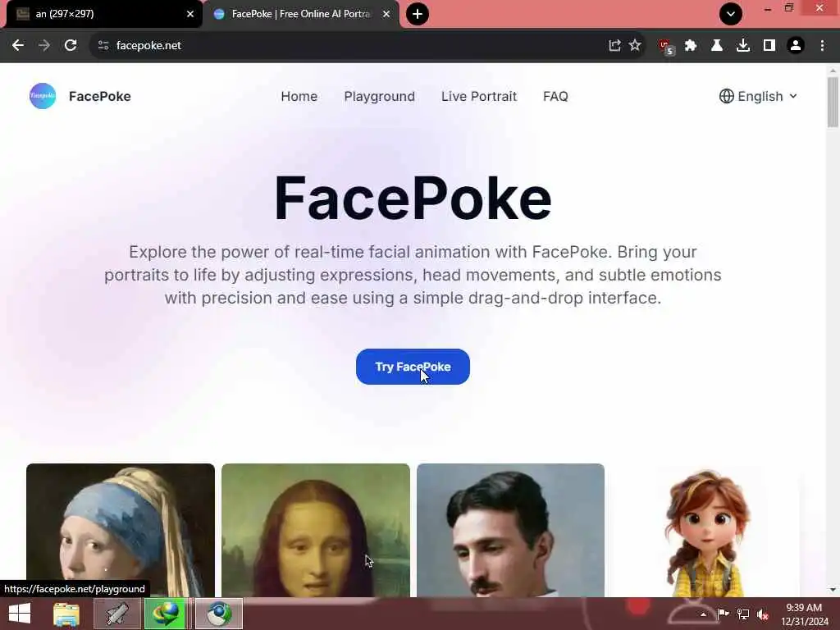The height and width of the screenshot is (630, 840).
Task: Open the profile avatar icon
Action: coord(796,46)
